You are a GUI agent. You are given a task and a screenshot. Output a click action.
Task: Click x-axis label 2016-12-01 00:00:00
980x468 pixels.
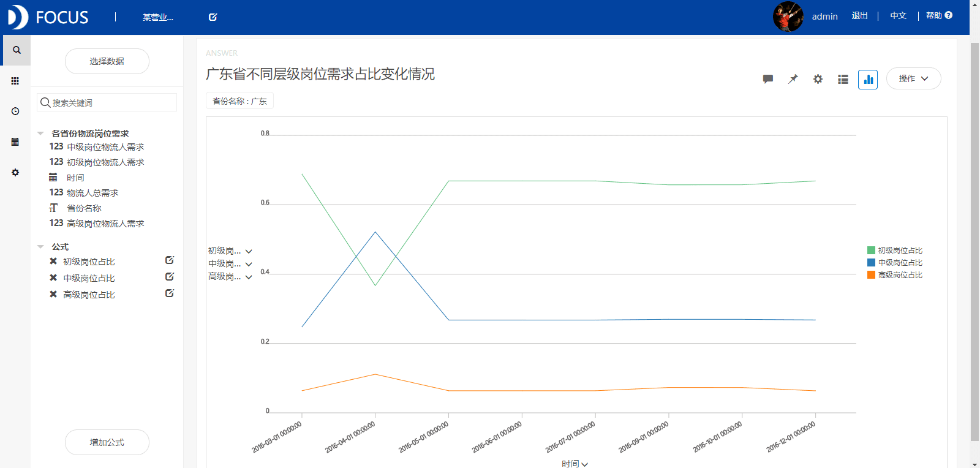[791, 437]
